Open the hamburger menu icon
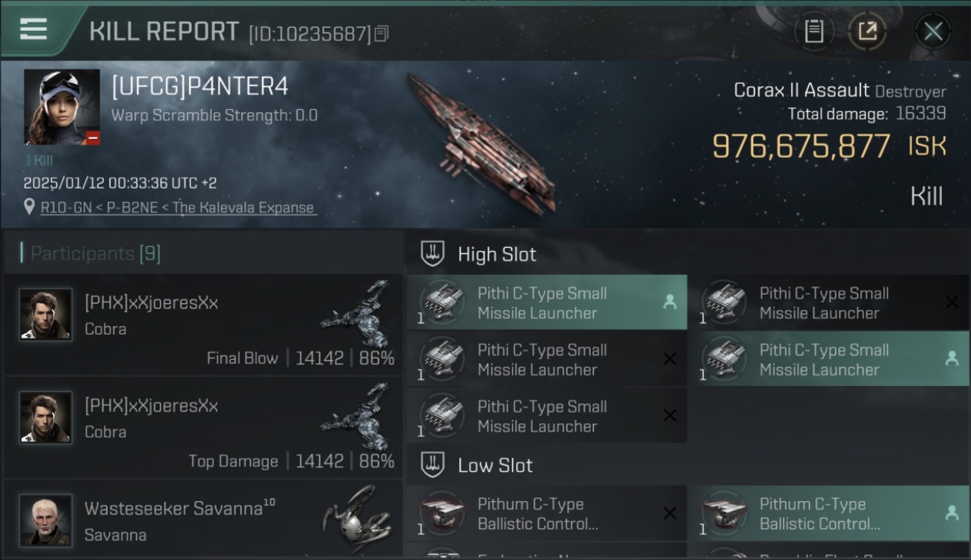Screen dimensions: 971x560 click(x=33, y=29)
